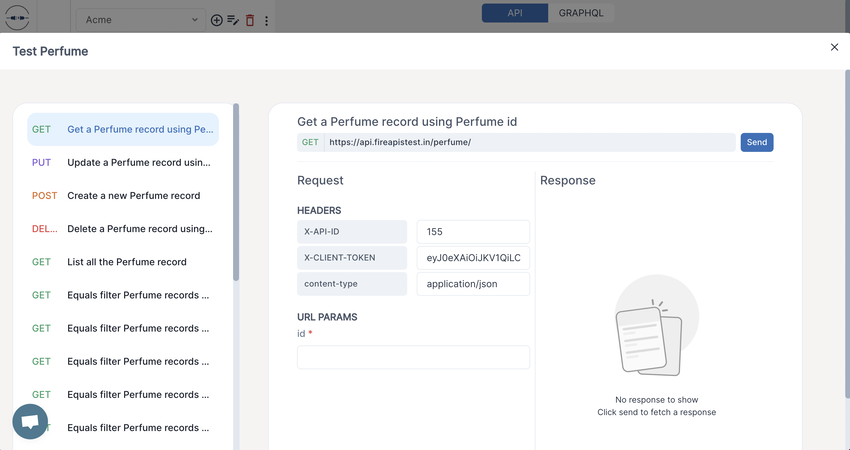
Task: Open the chat support bubble
Action: [x=30, y=421]
